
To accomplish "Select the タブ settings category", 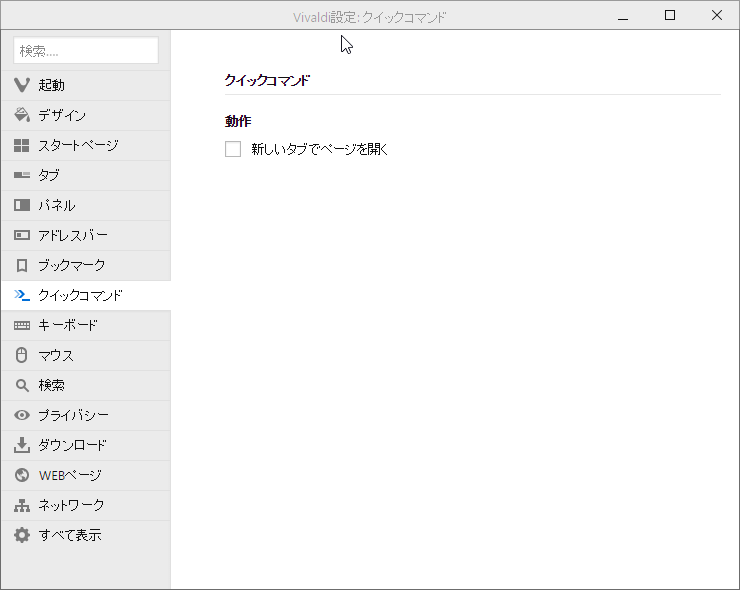I will [86, 175].
